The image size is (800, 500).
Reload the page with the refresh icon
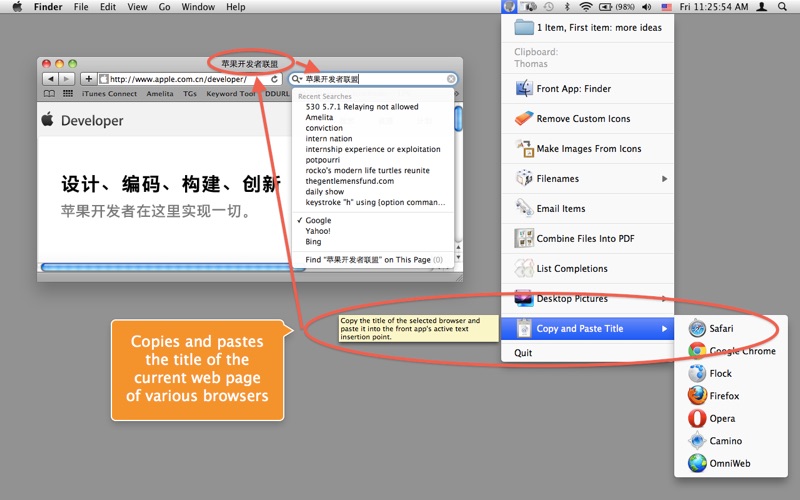[x=274, y=79]
